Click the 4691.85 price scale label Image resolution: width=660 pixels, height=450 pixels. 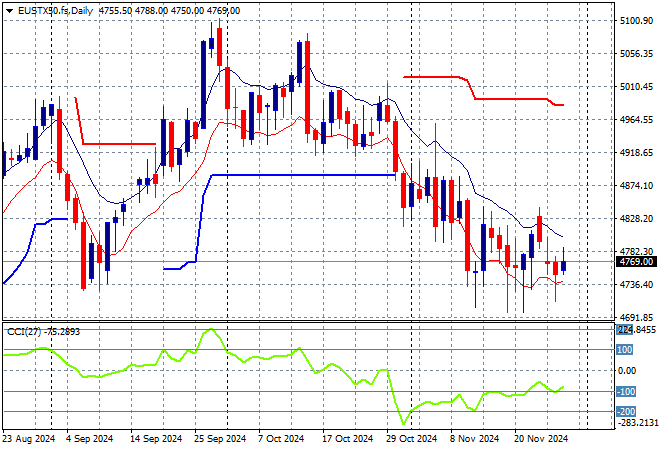click(x=636, y=318)
